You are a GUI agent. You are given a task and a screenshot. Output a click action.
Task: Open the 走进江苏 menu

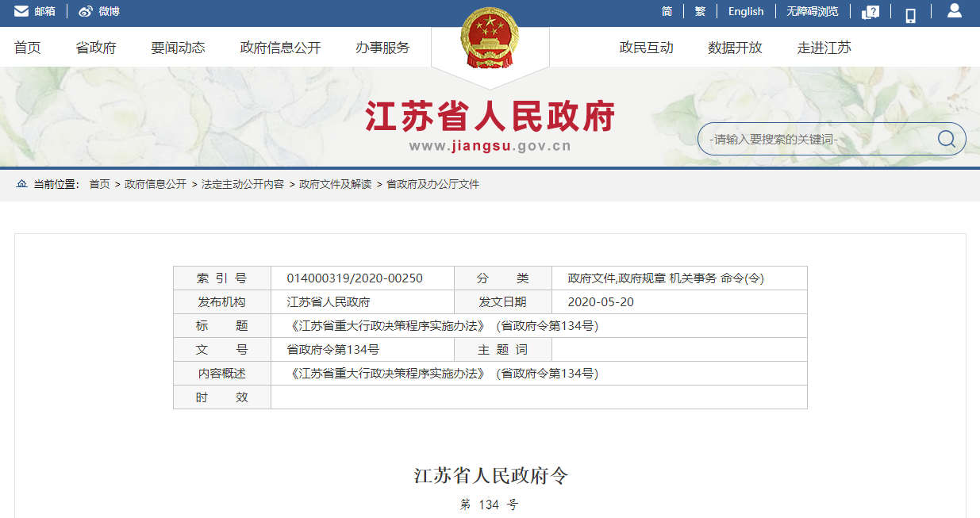click(x=824, y=48)
